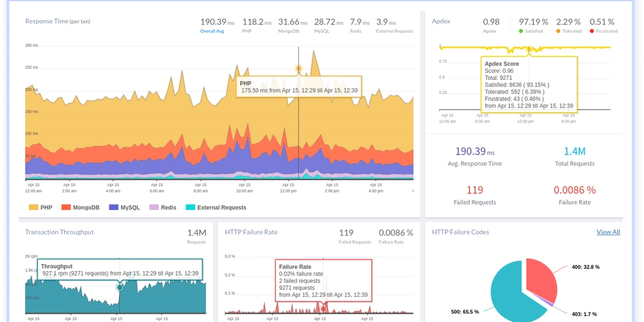Click the green Satisfied status dot
Image resolution: width=644 pixels, height=322 pixels.
521,31
